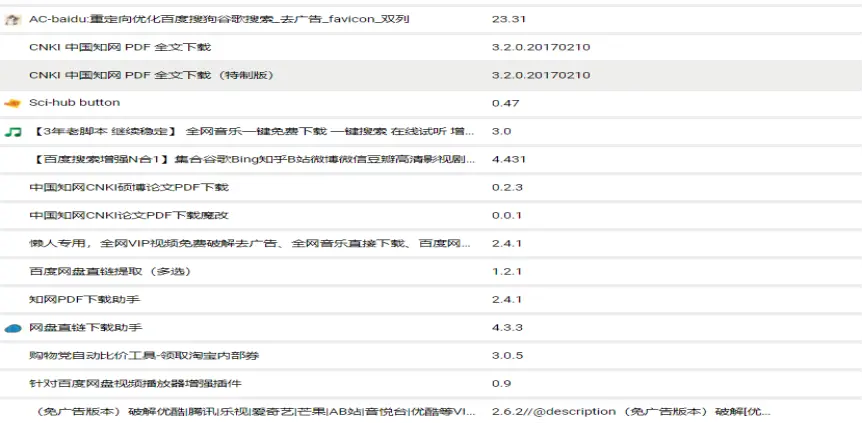Click the AC-baidu script icon
This screenshot has height=424, width=863.
tap(13, 20)
